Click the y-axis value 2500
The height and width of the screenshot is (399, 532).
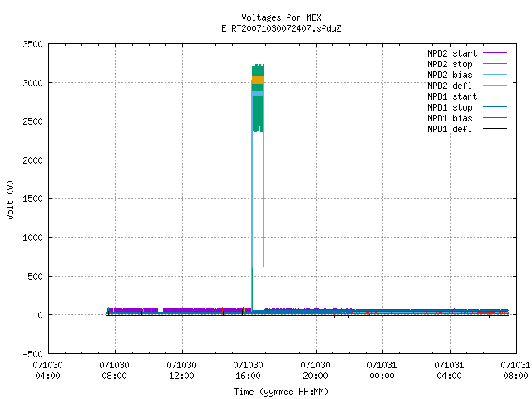[x=33, y=121]
